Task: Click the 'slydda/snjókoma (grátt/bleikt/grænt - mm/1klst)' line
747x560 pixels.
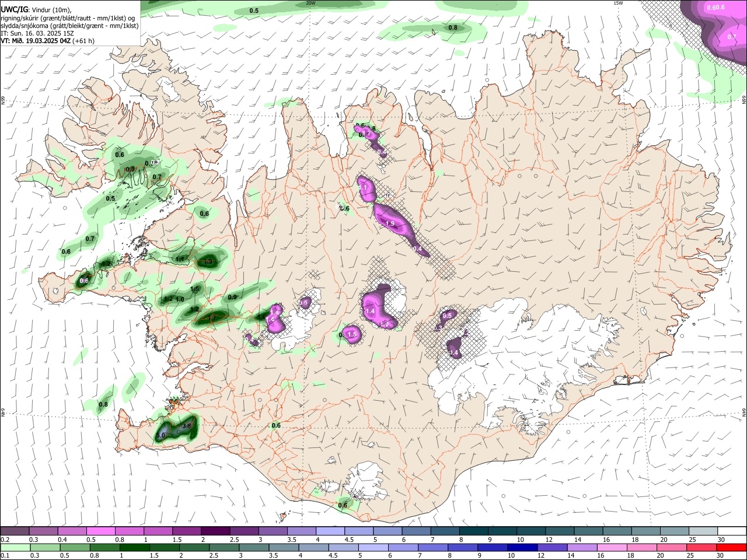Action: (69, 26)
